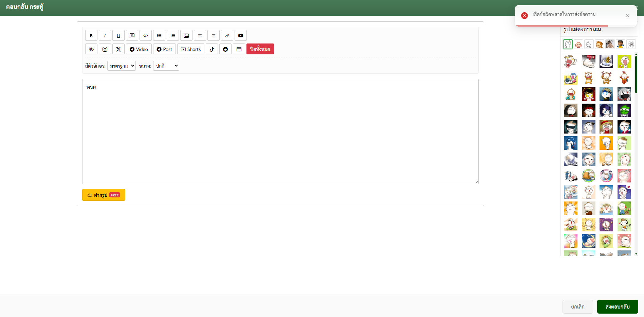Embed a YouTube video
This screenshot has width=644, height=317.
[241, 36]
